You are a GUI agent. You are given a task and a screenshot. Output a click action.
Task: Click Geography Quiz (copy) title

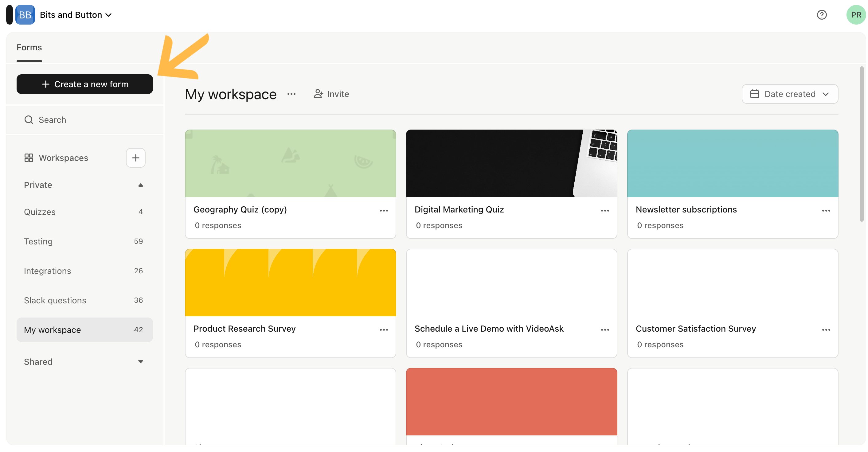(240, 209)
